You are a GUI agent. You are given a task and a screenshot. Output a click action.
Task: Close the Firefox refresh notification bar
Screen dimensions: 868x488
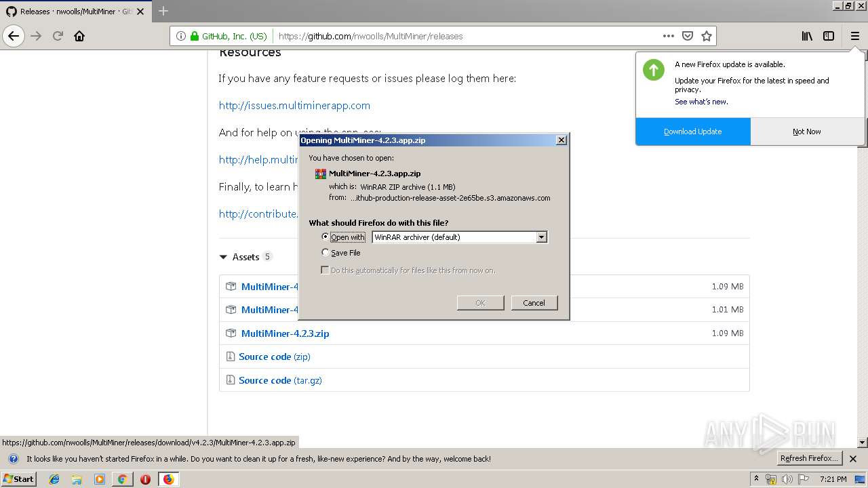pyautogui.click(x=853, y=459)
